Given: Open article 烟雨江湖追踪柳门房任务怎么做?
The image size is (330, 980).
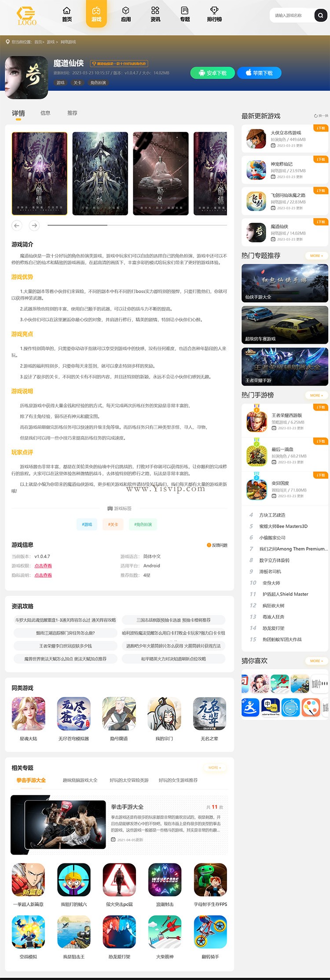Looking at the screenshot, I should coord(66,633).
